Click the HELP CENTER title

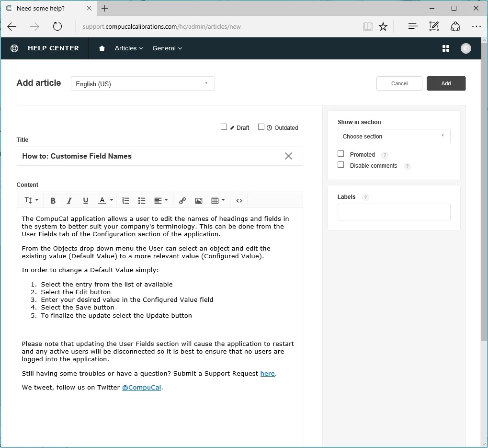pyautogui.click(x=53, y=48)
